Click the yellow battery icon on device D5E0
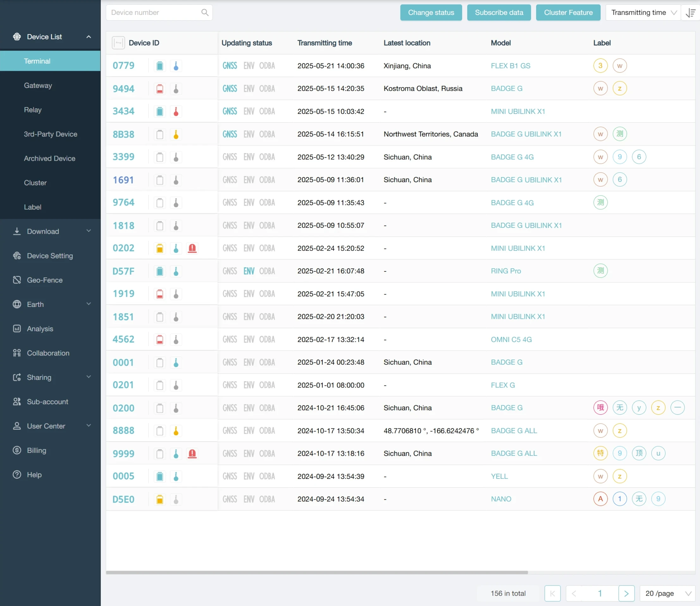 160,499
